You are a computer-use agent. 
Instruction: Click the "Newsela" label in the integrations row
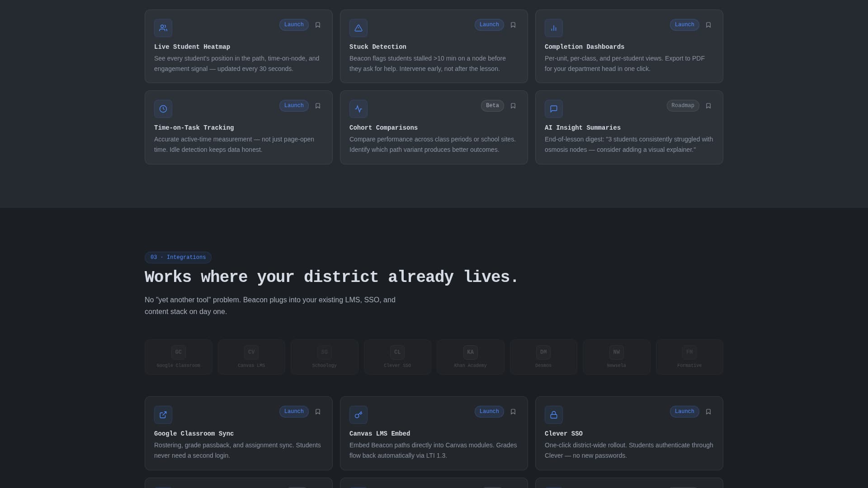pos(617,366)
